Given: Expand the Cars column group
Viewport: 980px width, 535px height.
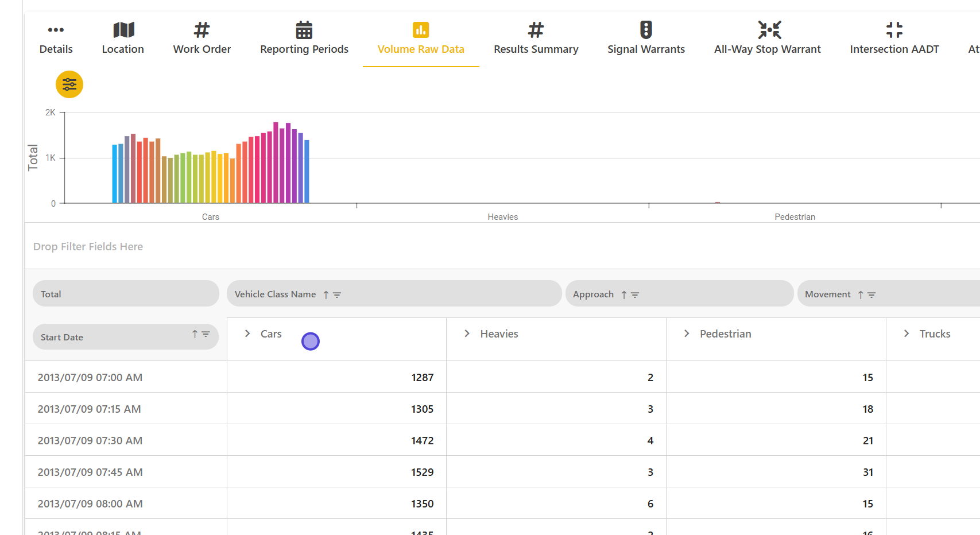Looking at the screenshot, I should point(247,334).
